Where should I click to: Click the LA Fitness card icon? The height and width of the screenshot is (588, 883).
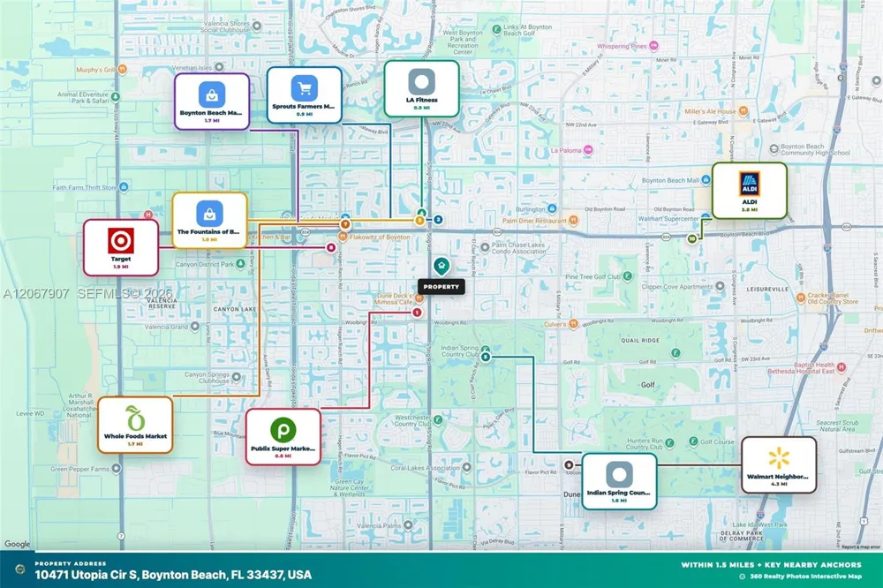pos(421,81)
